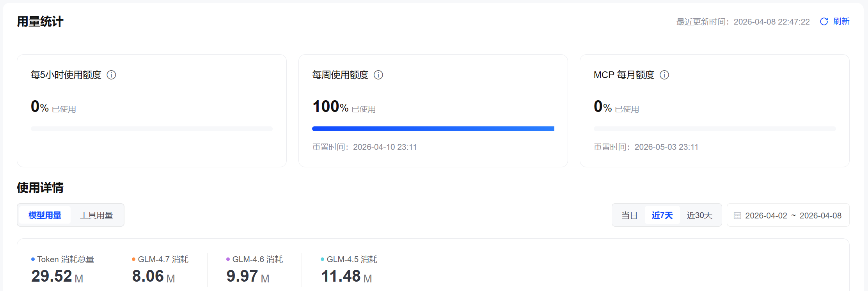Click the 刷新 refresh link

(841, 21)
